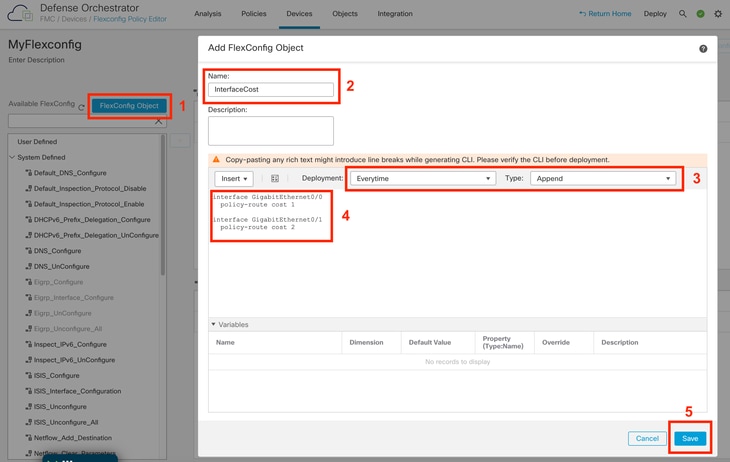This screenshot has width=730, height=462.
Task: Click the DNS_UnConfigure object icon
Action: click(28, 266)
